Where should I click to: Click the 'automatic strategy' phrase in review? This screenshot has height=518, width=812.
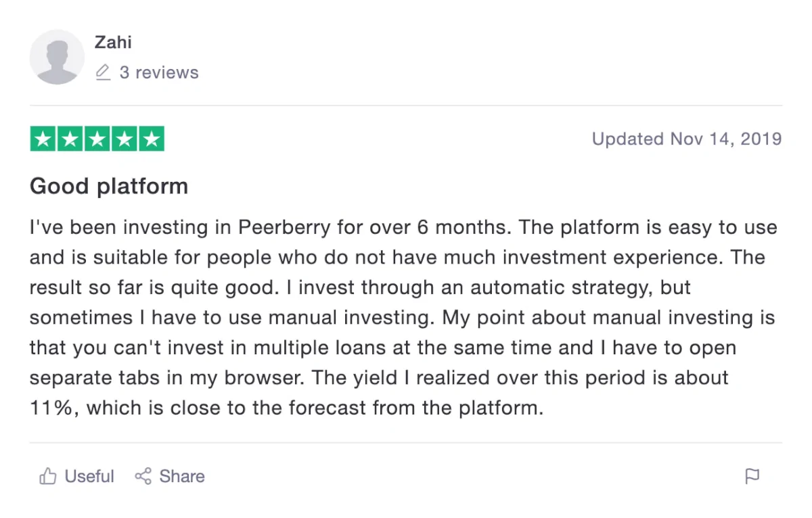[561, 287]
